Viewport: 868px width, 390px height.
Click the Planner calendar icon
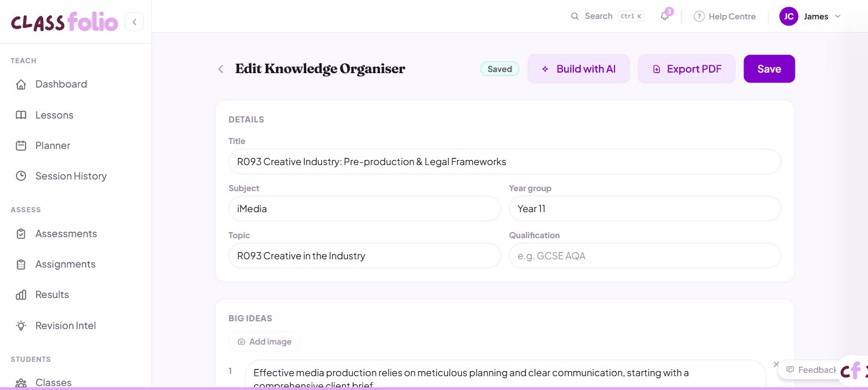(21, 146)
